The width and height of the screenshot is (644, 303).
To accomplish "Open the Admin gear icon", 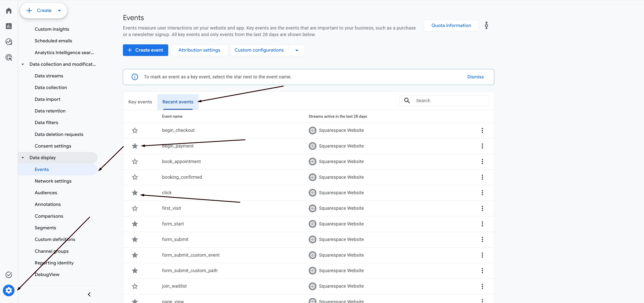I will [9, 290].
